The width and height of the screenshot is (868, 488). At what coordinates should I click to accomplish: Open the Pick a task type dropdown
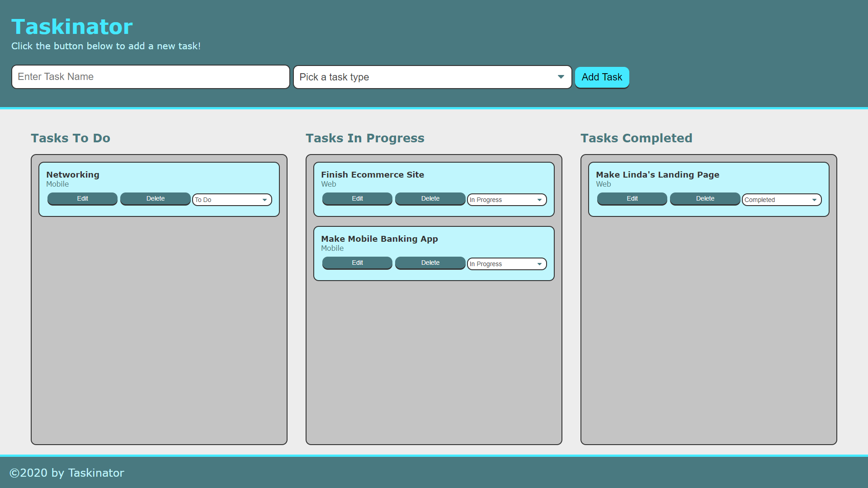432,77
